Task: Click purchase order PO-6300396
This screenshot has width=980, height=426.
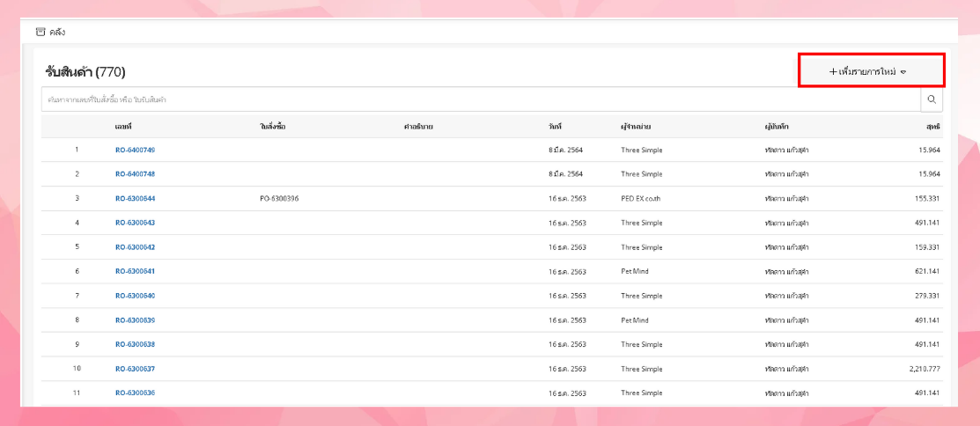Action: (x=279, y=199)
